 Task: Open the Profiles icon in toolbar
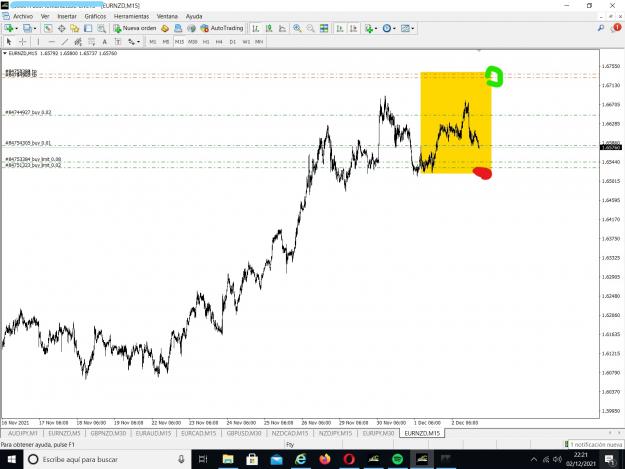(27, 28)
